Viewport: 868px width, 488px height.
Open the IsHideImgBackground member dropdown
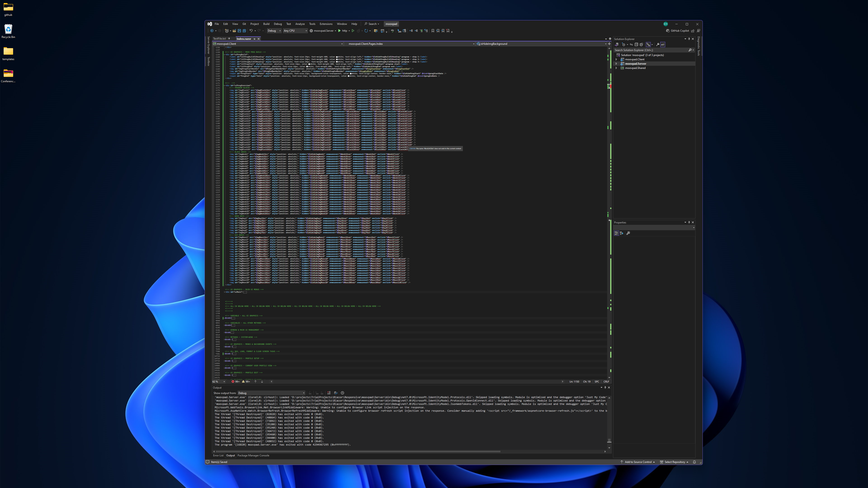click(542, 44)
